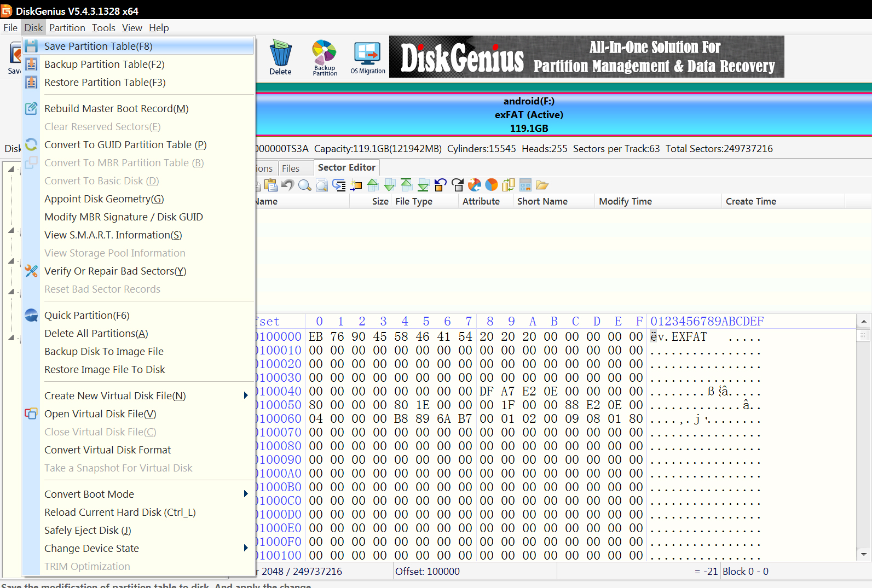The image size is (872, 588).
Task: Select Backup Partition Table(F2)
Action: [138, 65]
